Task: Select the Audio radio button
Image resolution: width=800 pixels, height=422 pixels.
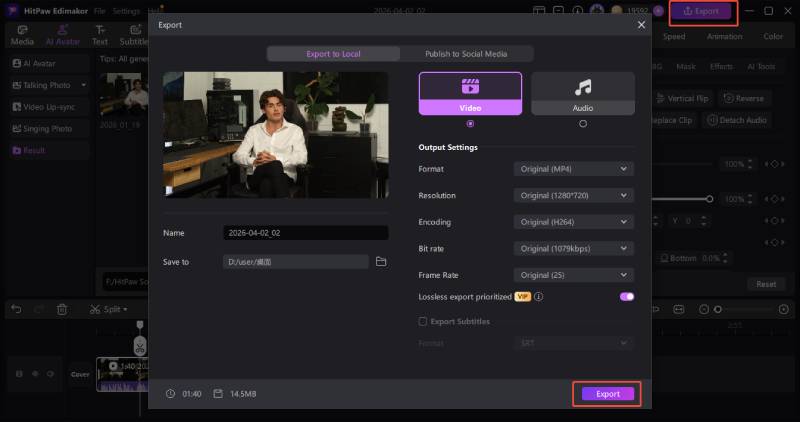Action: [x=583, y=123]
